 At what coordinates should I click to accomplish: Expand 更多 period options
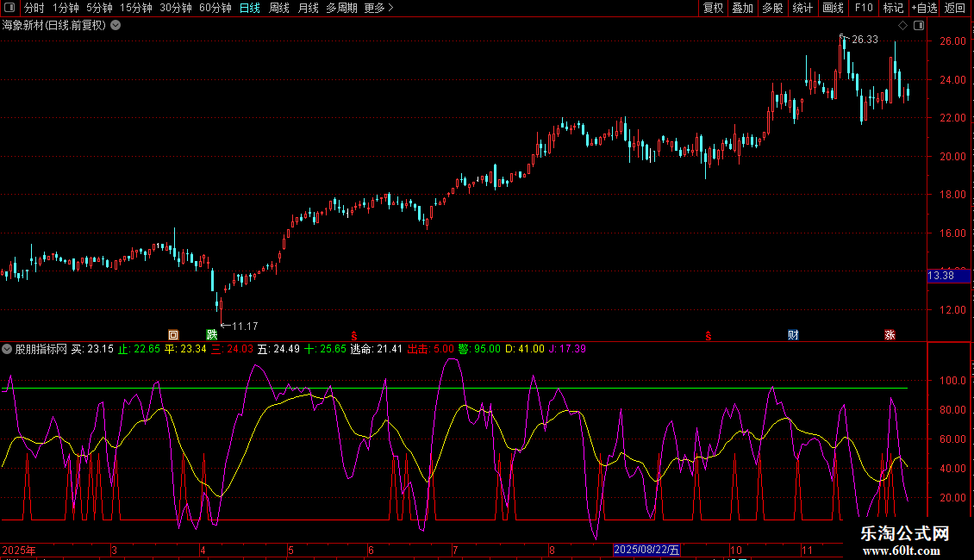pyautogui.click(x=378, y=9)
